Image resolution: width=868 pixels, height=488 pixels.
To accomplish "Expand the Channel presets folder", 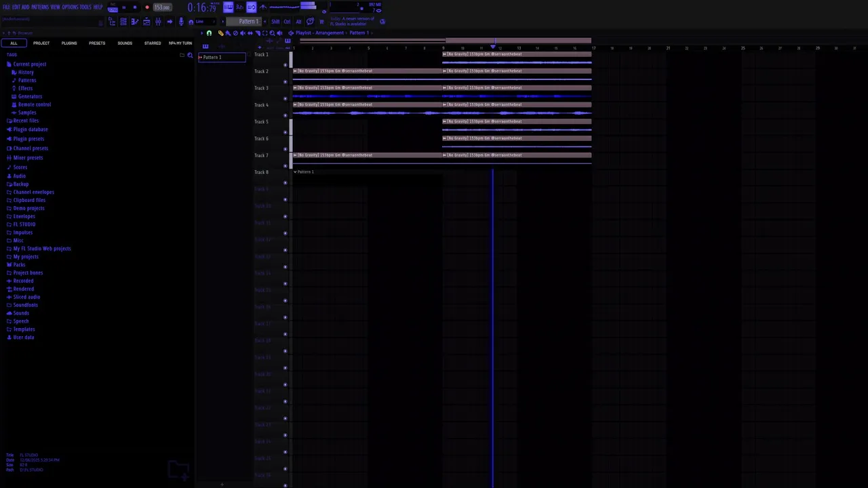I will click(x=27, y=148).
